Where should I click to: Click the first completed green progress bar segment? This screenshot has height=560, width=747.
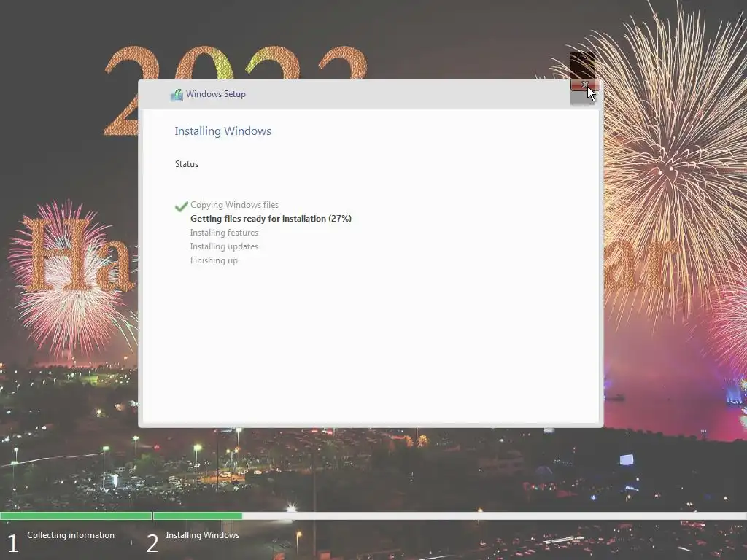point(76,516)
